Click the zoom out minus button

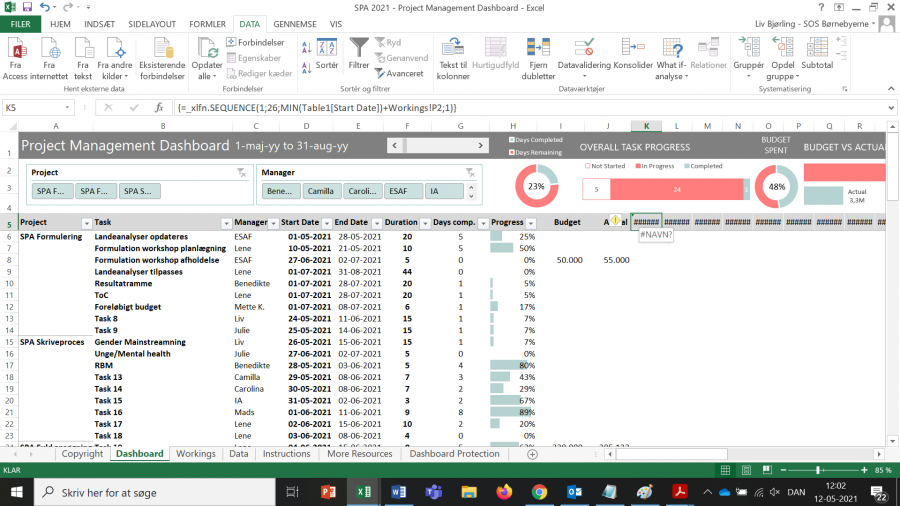tap(783, 470)
